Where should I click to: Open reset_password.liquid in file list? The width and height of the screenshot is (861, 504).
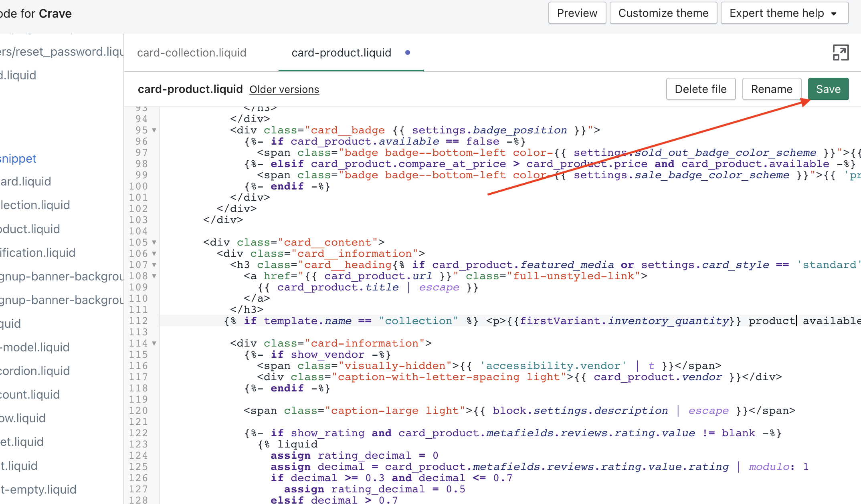tap(61, 52)
